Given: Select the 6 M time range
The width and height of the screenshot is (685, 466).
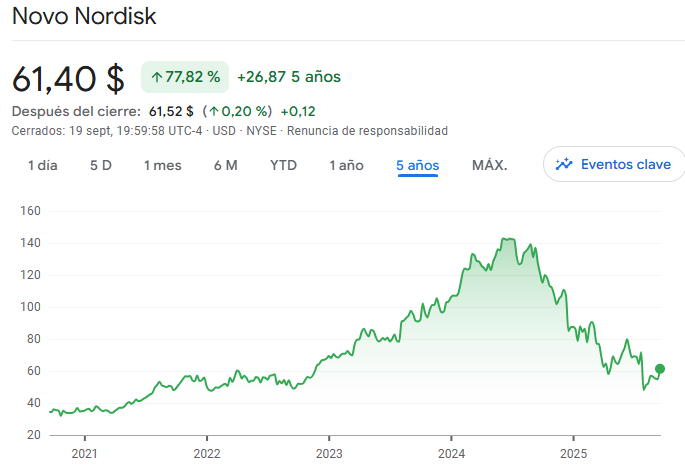Looking at the screenshot, I should (225, 165).
